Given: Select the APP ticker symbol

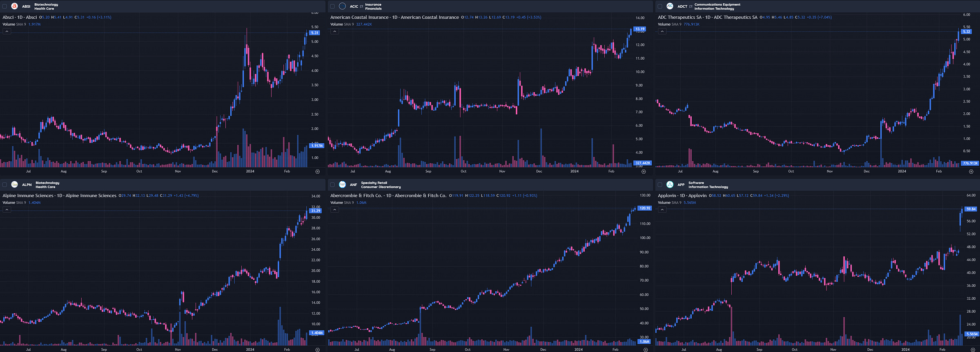Looking at the screenshot, I should point(681,185).
